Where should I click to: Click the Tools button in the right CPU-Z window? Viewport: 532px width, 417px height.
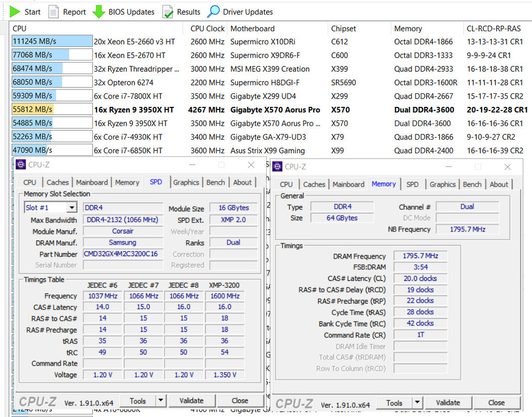click(x=394, y=403)
